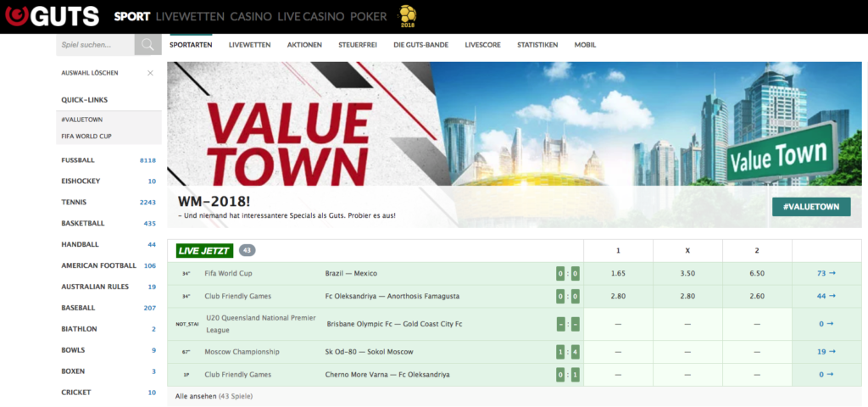
Task: Open the Statistiken tab
Action: click(537, 45)
